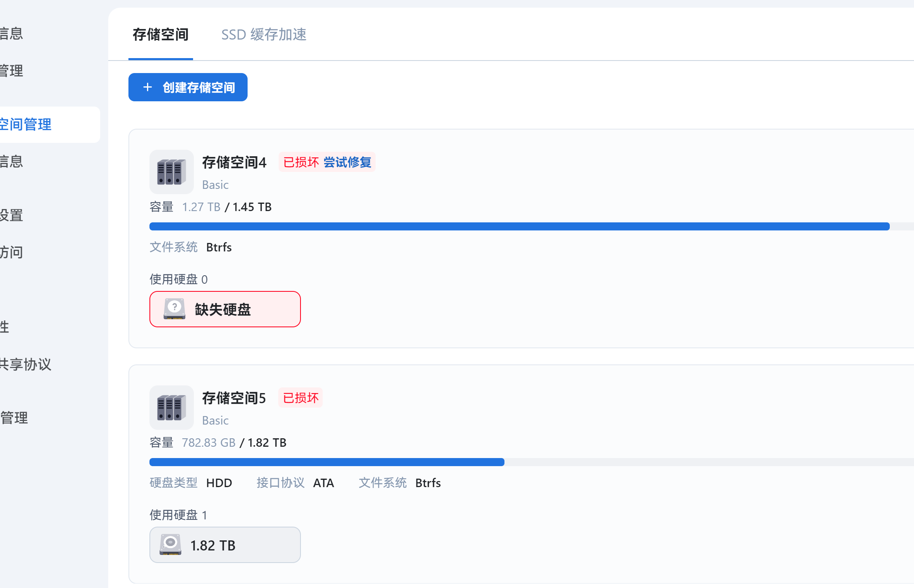Click the 存储空间4 storage pool icon
The height and width of the screenshot is (588, 914).
172,172
